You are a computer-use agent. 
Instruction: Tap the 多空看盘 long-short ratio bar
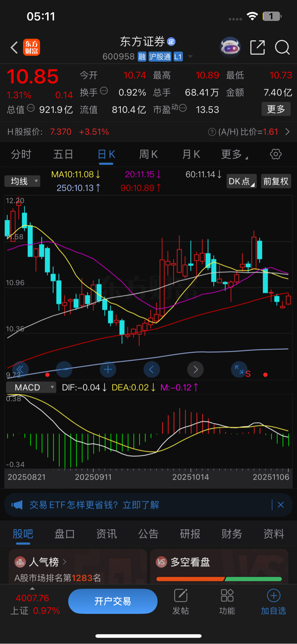pyautogui.click(x=219, y=579)
